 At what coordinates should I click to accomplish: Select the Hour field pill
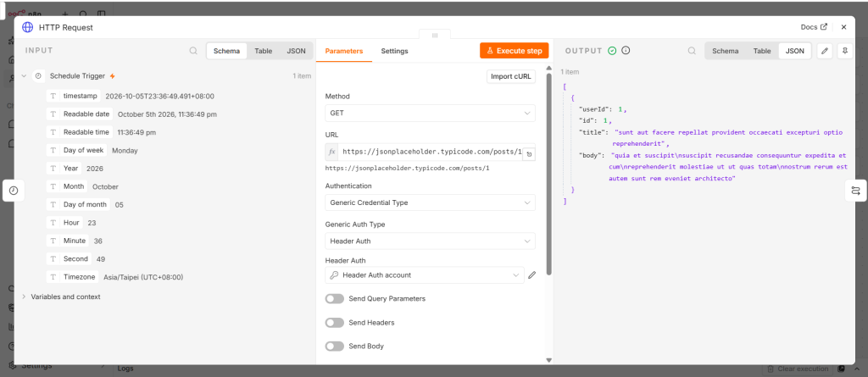[x=64, y=223]
